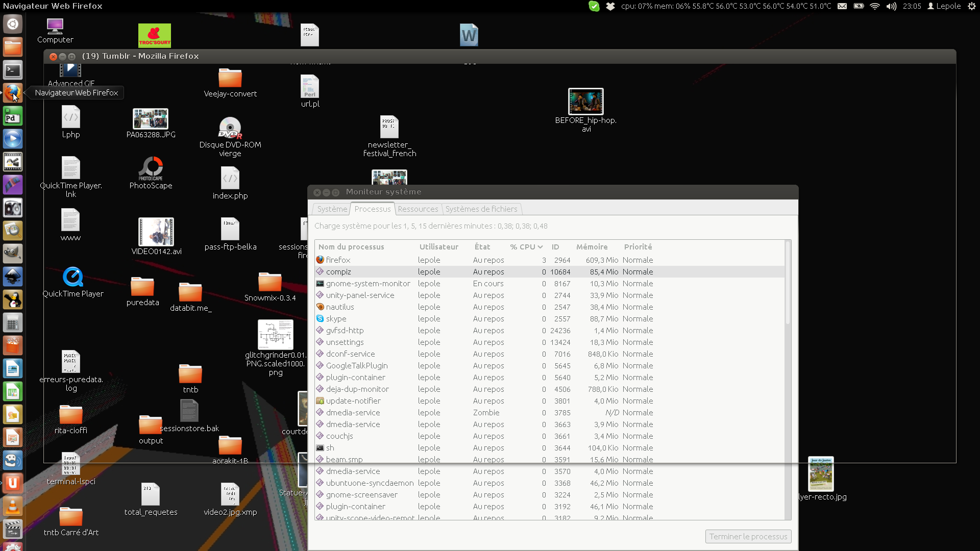Switch to the Systèmes de fichiers tab
This screenshot has height=551, width=980.
(481, 209)
